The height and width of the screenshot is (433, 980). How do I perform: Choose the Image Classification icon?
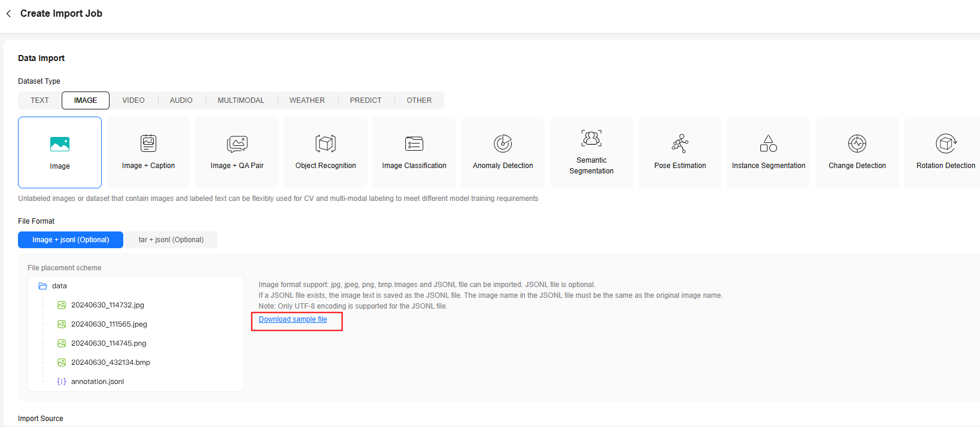pyautogui.click(x=414, y=144)
